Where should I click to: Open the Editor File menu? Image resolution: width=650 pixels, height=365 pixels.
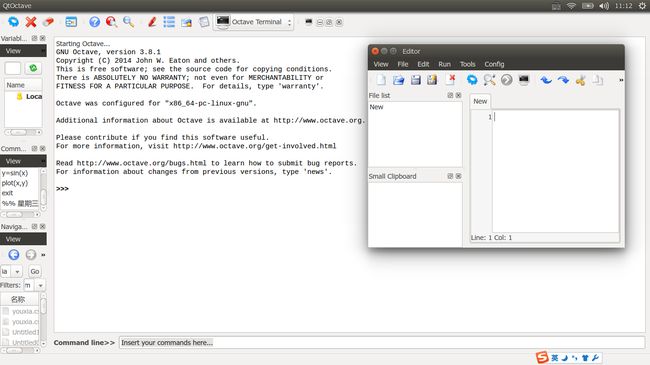tap(403, 64)
